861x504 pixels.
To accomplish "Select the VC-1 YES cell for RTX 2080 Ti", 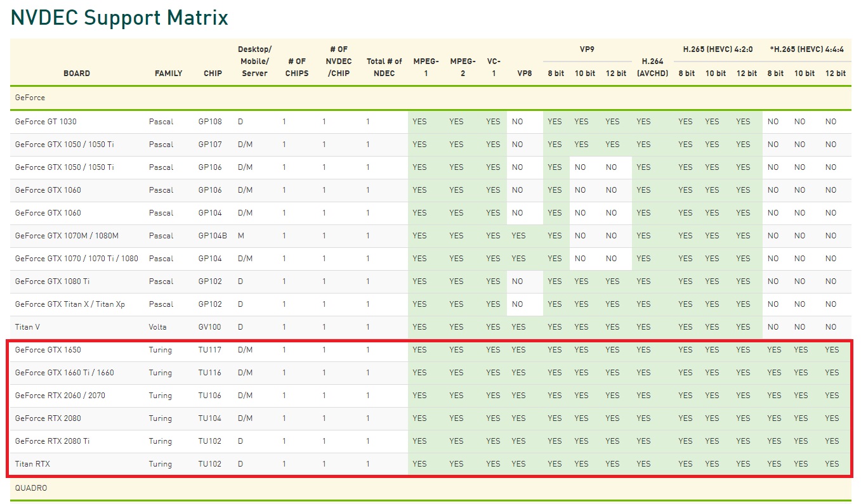I will click(493, 441).
